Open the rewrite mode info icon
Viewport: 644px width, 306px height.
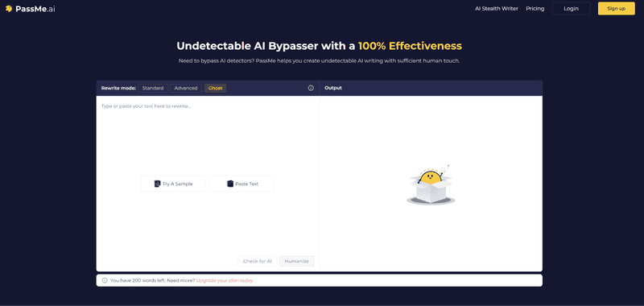pyautogui.click(x=311, y=88)
